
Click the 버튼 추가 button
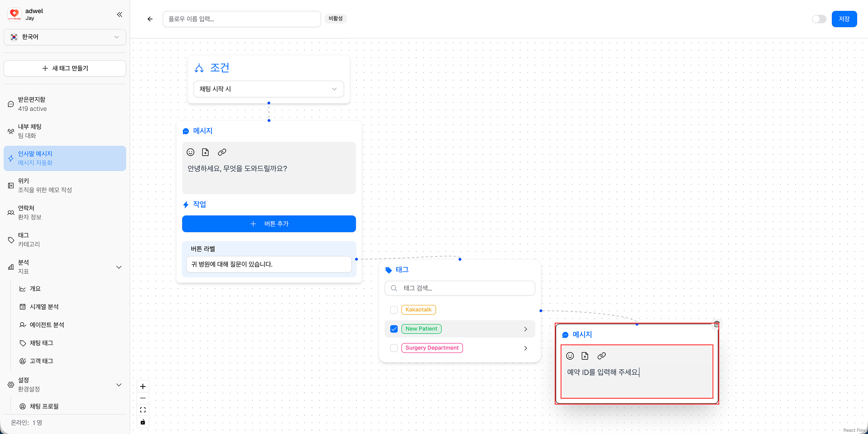[269, 224]
